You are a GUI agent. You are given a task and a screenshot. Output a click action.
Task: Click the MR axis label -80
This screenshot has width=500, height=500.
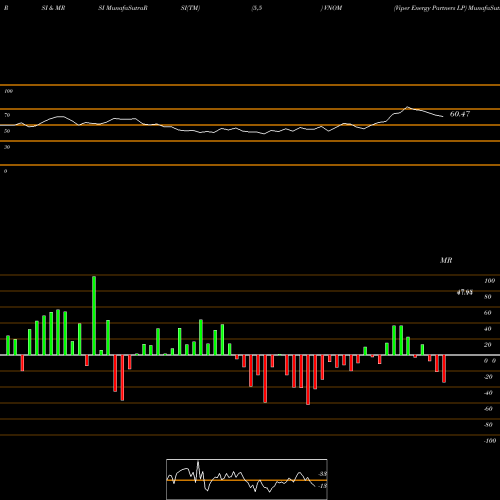coord(488,425)
